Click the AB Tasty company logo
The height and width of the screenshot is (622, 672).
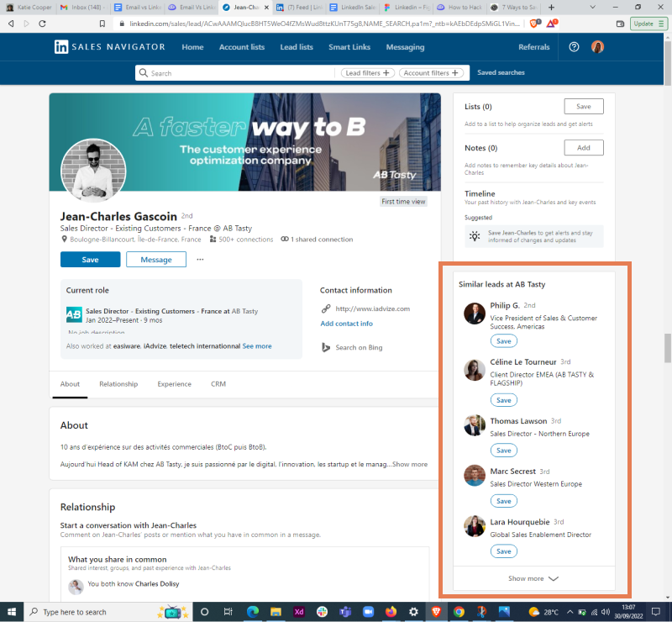74,314
